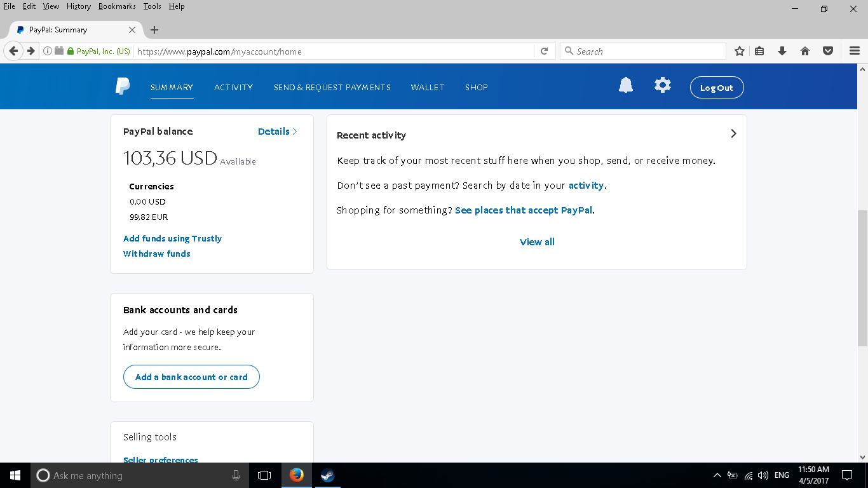Click the 99,82 EUR currency value
This screenshot has height=488, width=868.
[149, 217]
